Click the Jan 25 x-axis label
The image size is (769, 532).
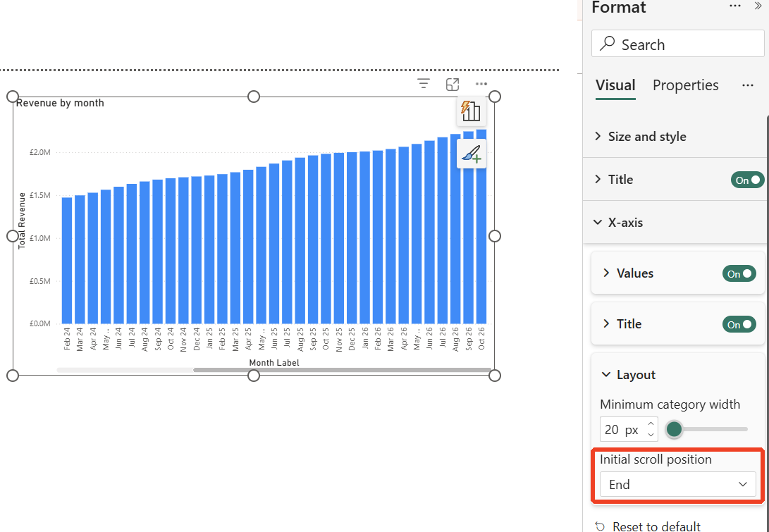(210, 338)
